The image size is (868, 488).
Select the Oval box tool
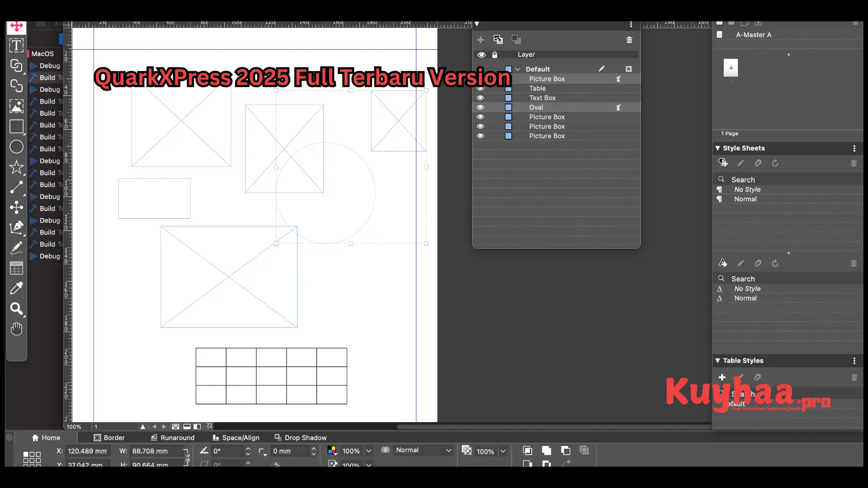pyautogui.click(x=16, y=146)
